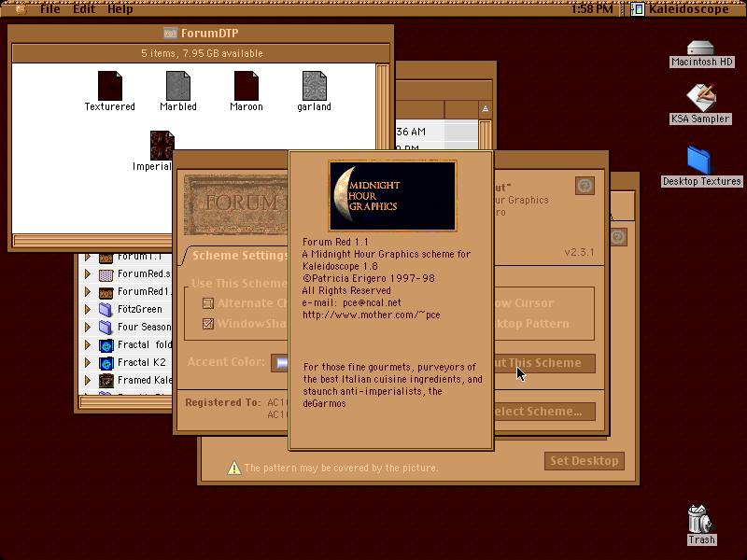Click the http://www.mother.com/~pce address text
The width and height of the screenshot is (747, 560).
[372, 315]
